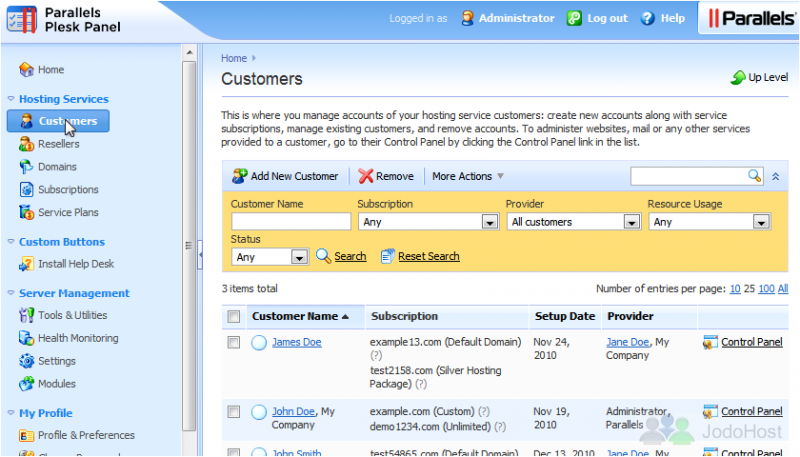Viewport: 800px width, 457px height.
Task: Click the Setup Date column header
Action: tap(565, 316)
